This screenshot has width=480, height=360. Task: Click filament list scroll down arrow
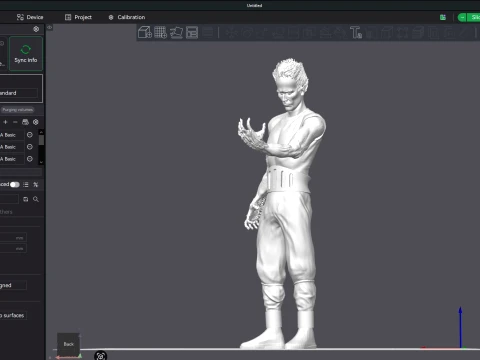click(41, 162)
